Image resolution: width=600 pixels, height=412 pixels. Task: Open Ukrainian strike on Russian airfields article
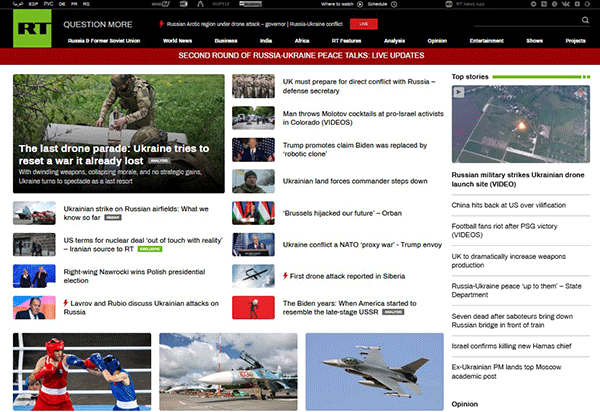136,213
